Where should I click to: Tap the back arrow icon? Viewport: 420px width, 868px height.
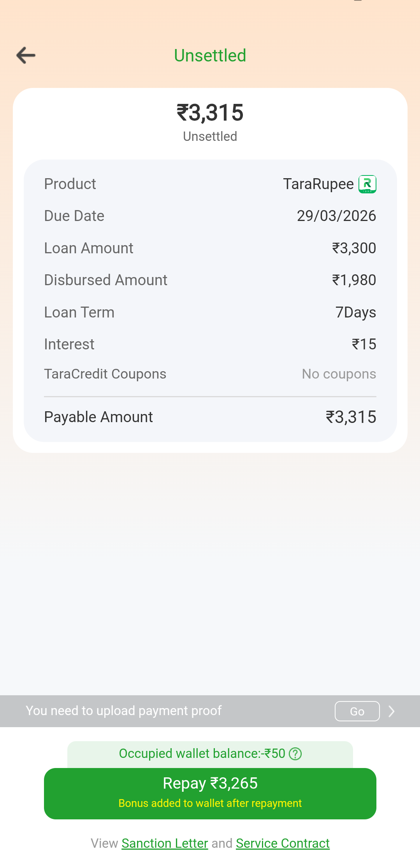point(26,55)
